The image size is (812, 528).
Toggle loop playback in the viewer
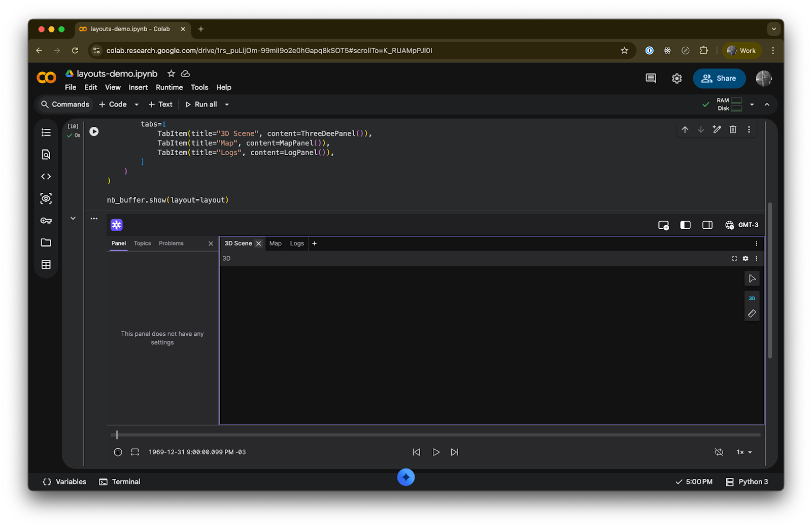pyautogui.click(x=719, y=452)
